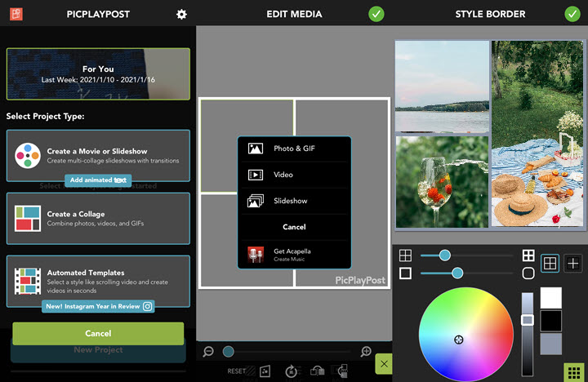The image size is (588, 382).
Task: Click the Video film icon in popup
Action: pyautogui.click(x=256, y=175)
